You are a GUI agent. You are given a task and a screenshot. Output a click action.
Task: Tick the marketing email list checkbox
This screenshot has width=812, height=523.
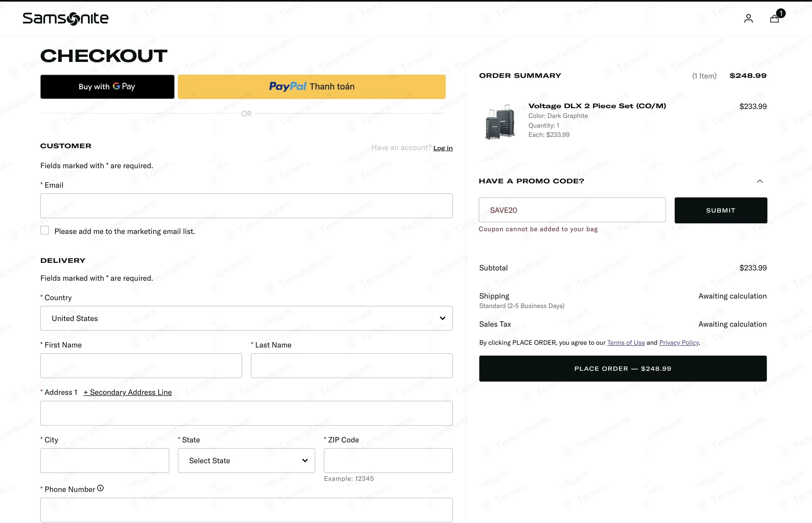click(45, 230)
